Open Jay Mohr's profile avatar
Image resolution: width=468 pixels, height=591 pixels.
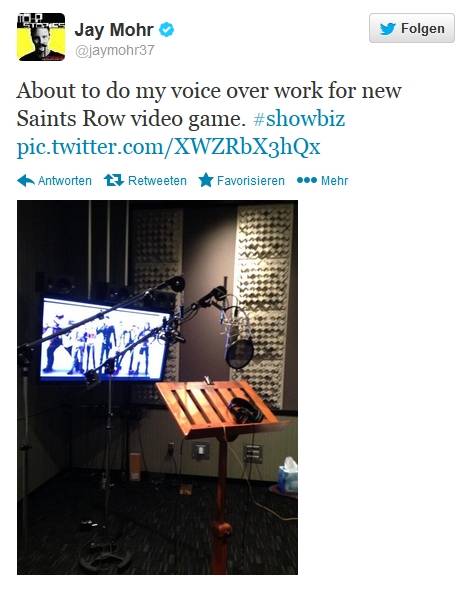[x=41, y=37]
